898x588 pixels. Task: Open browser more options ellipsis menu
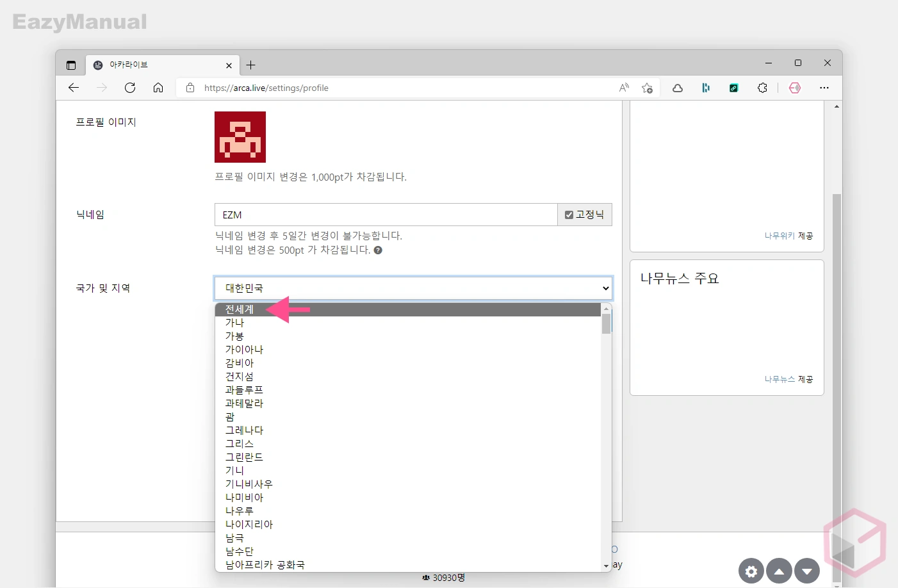click(824, 88)
